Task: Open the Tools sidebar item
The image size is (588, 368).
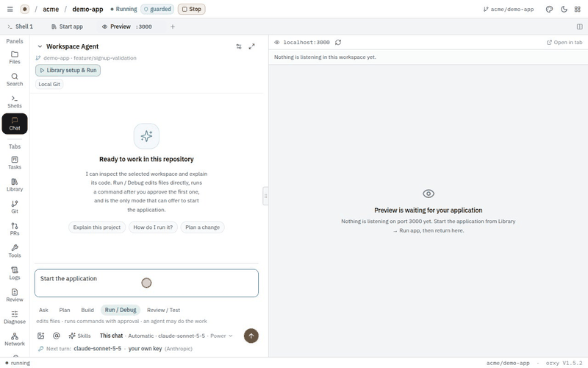Action: point(15,251)
